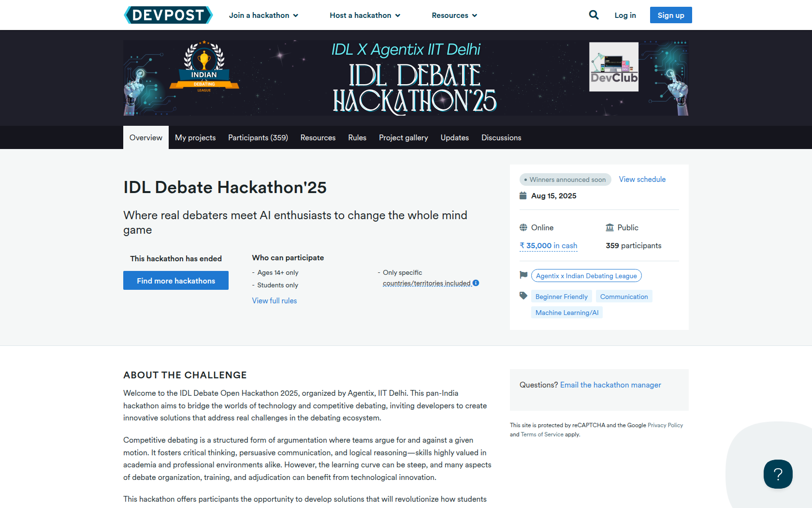Select the Machine Learning/AI tag
The width and height of the screenshot is (812, 508).
coord(567,313)
